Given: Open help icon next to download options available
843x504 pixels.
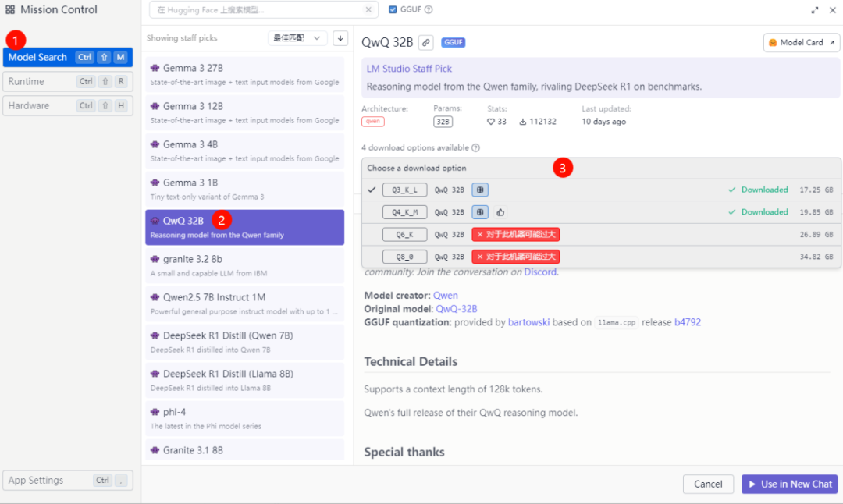Looking at the screenshot, I should [x=476, y=147].
